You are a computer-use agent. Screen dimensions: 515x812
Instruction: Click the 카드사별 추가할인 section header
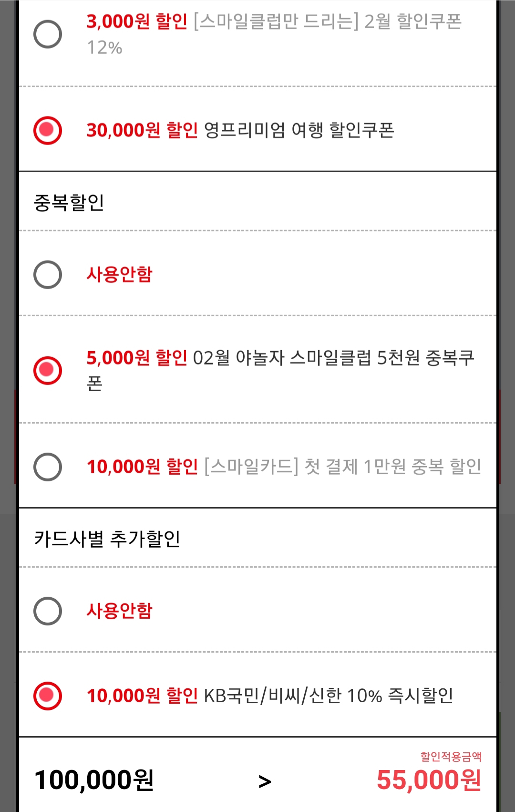107,539
